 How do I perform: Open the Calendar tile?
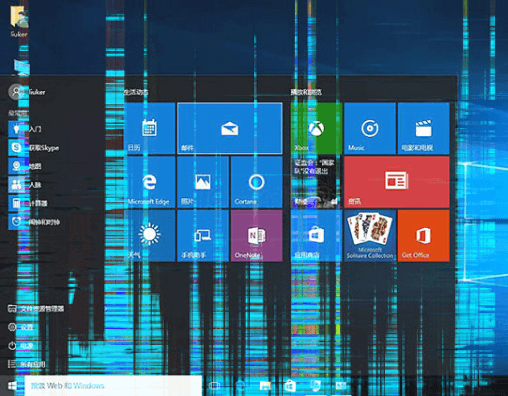pyautogui.click(x=149, y=128)
